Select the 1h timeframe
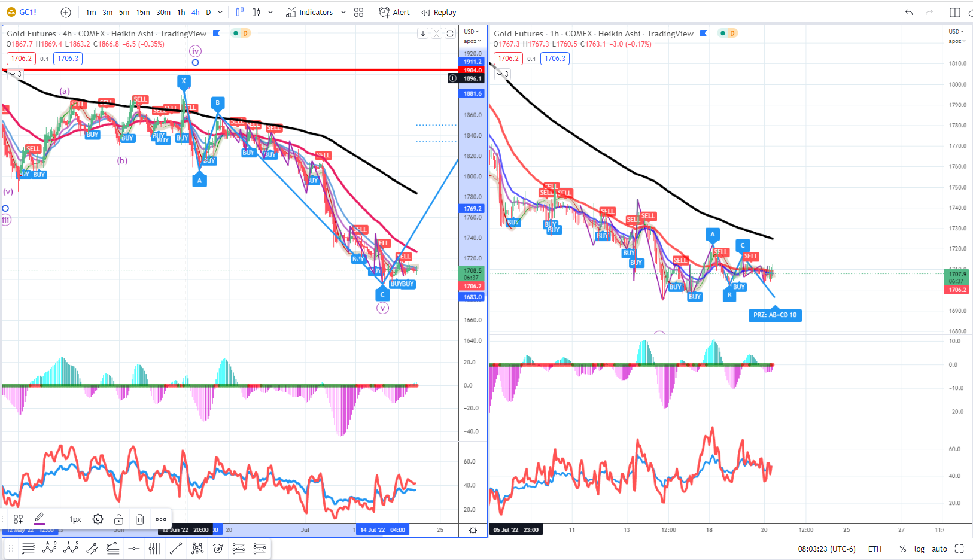The image size is (973, 560). pyautogui.click(x=181, y=12)
